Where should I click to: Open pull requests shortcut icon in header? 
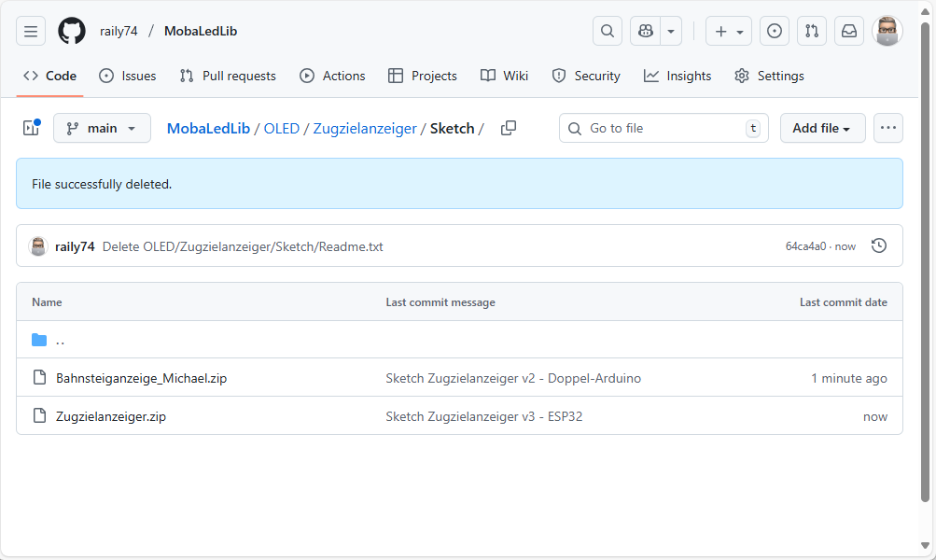812,31
